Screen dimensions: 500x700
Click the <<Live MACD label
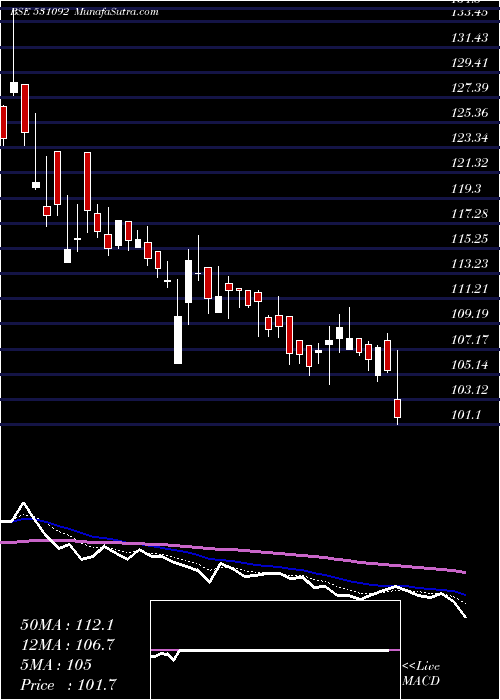click(x=421, y=673)
